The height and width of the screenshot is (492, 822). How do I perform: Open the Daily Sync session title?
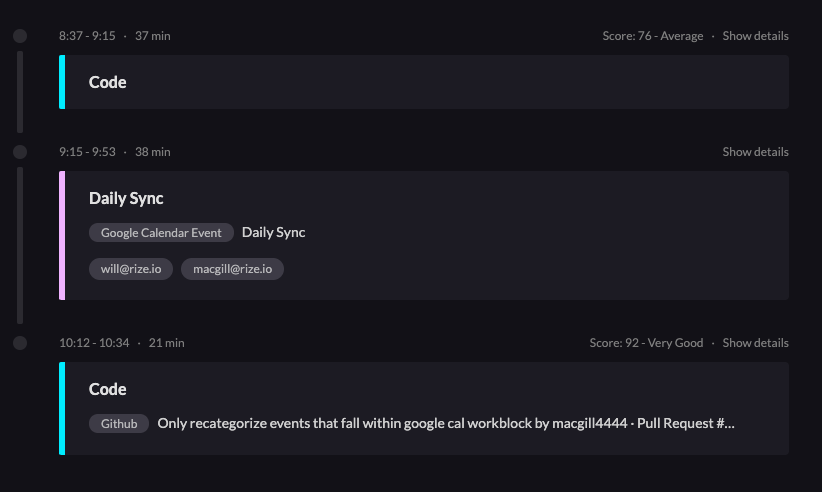(126, 198)
